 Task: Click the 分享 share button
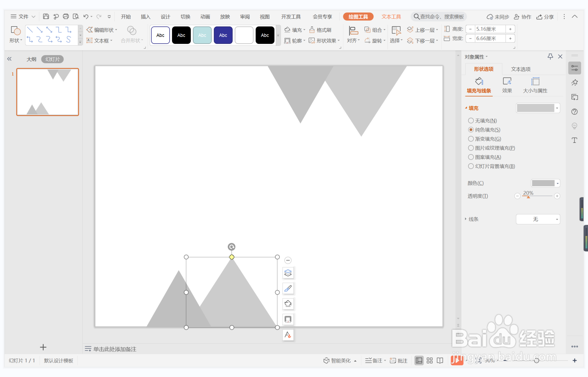pyautogui.click(x=545, y=17)
